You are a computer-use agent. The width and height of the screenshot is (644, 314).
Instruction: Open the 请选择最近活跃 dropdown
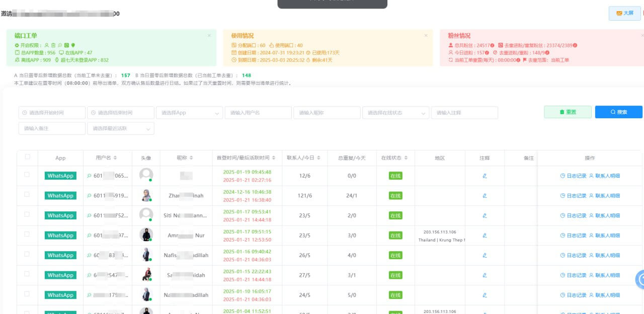[x=121, y=129]
